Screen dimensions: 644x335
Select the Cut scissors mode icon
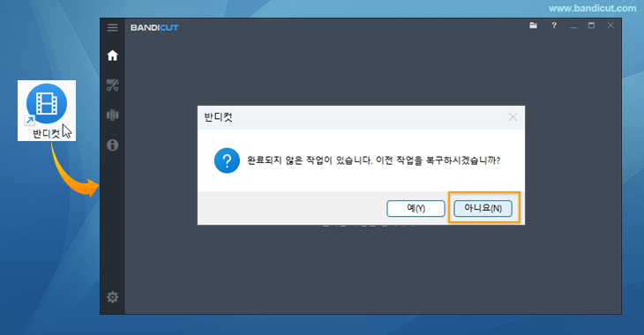[113, 85]
